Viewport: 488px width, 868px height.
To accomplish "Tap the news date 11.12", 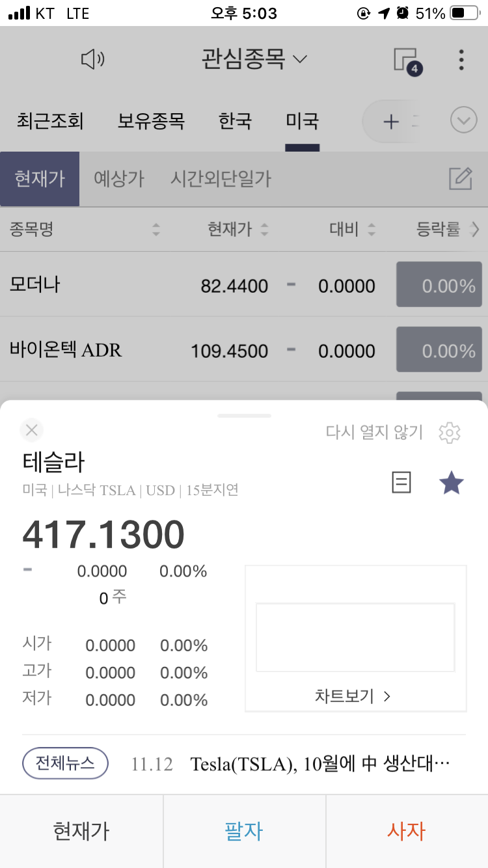I will tap(152, 764).
